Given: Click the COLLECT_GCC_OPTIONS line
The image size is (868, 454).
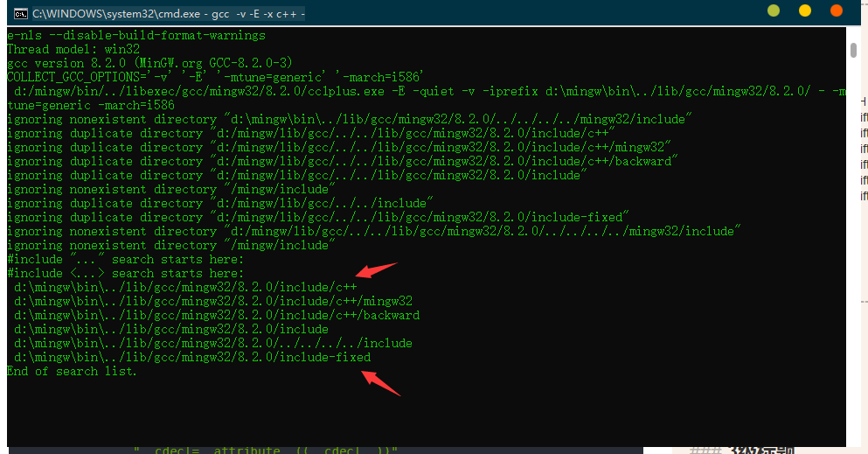Looking at the screenshot, I should pyautogui.click(x=215, y=77).
